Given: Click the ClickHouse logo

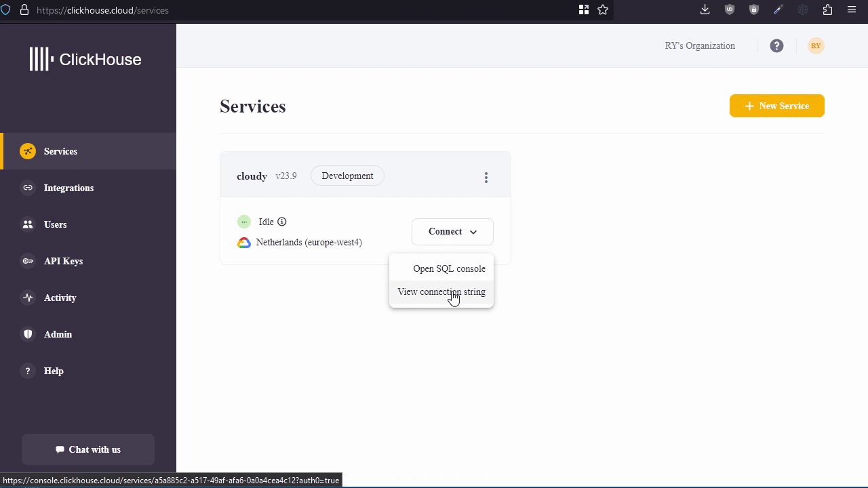Looking at the screenshot, I should click(x=85, y=59).
